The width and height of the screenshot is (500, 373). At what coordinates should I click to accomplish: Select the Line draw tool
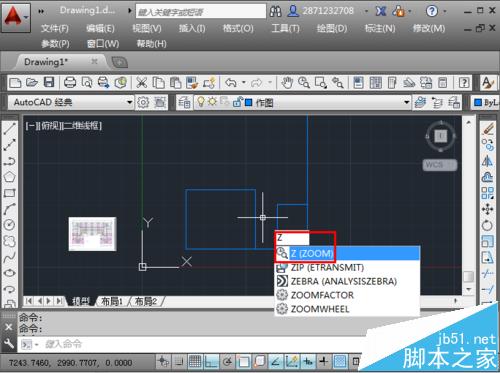click(x=9, y=128)
